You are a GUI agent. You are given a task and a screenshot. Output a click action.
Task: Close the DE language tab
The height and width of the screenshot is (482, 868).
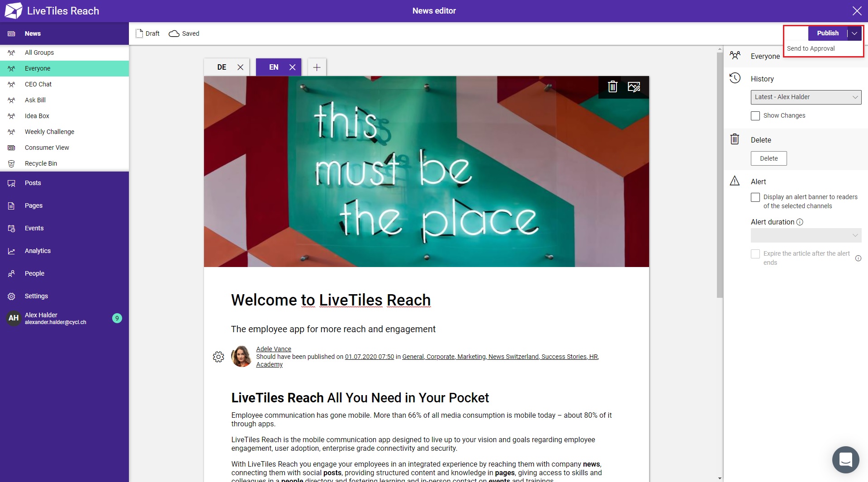tap(241, 67)
